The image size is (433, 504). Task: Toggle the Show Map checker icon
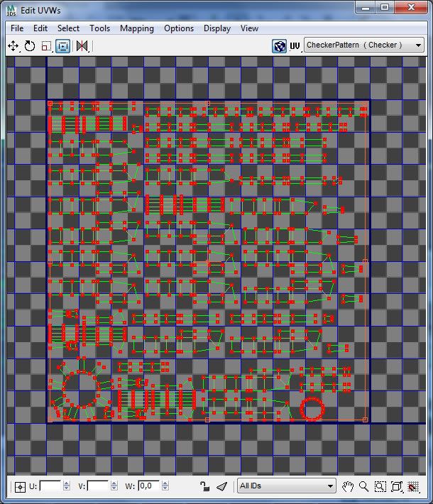pos(279,46)
